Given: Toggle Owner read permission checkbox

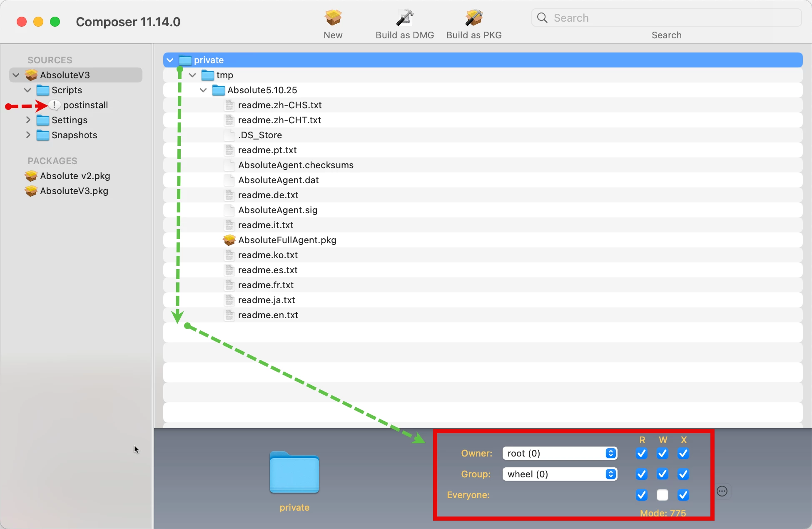Looking at the screenshot, I should pos(642,453).
